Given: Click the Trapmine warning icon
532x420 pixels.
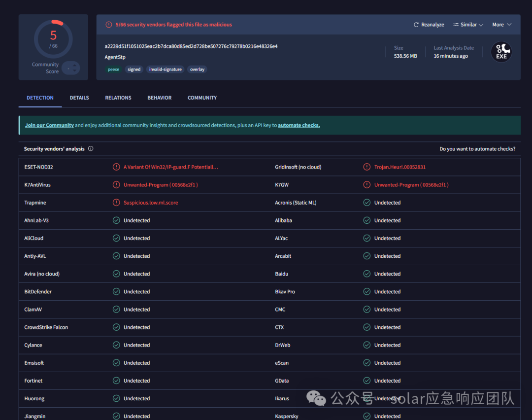Looking at the screenshot, I should coord(116,203).
